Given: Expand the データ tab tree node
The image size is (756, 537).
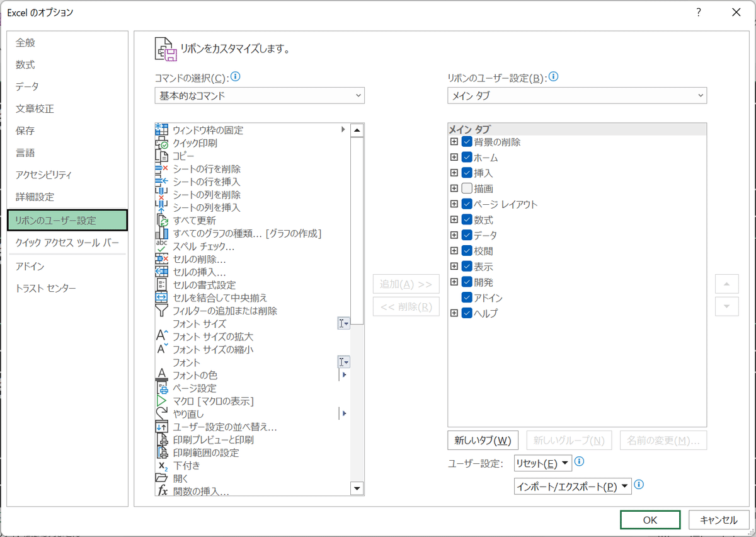Looking at the screenshot, I should 454,235.
